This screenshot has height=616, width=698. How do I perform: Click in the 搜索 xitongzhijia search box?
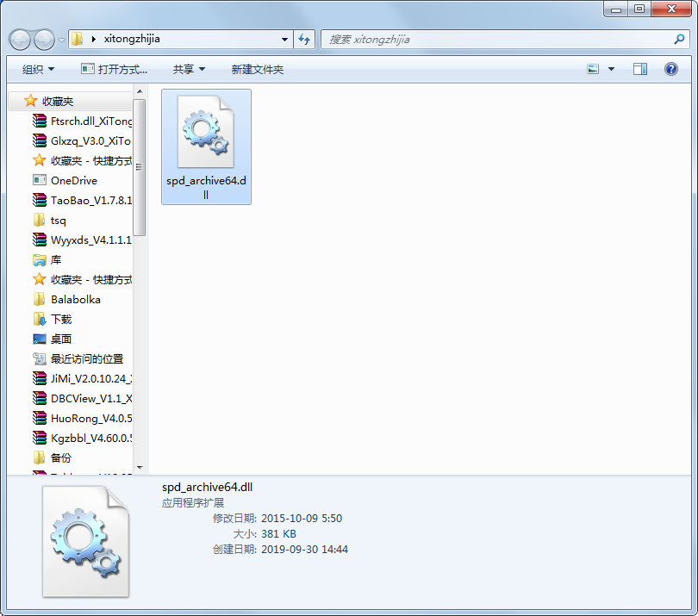coord(491,39)
